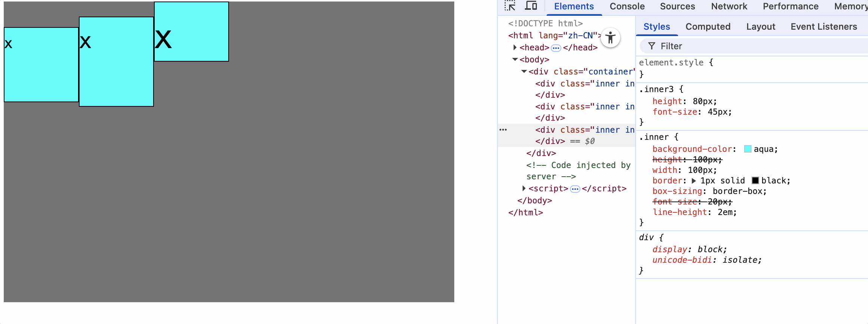Switch to the Elements tab
This screenshot has width=868, height=324.
(574, 6)
